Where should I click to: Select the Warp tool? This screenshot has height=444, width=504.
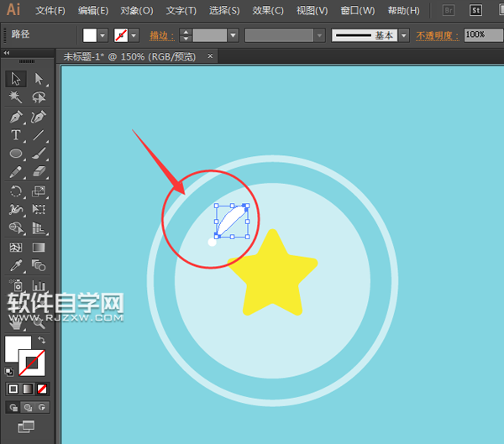point(15,210)
